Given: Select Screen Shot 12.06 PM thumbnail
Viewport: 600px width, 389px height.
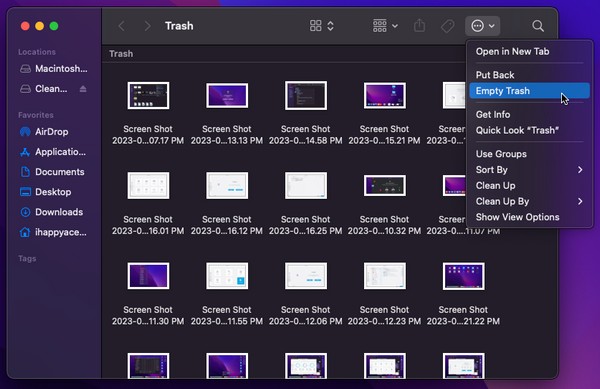Looking at the screenshot, I should [x=306, y=276].
